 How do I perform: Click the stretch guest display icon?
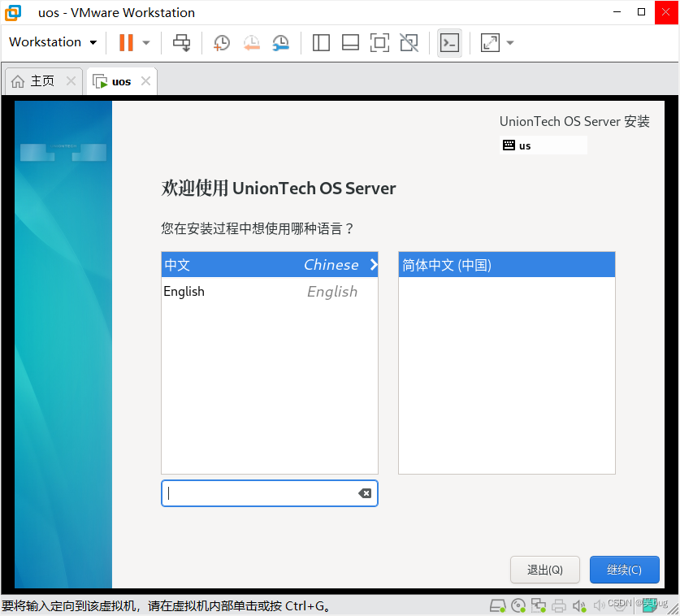pyautogui.click(x=490, y=42)
